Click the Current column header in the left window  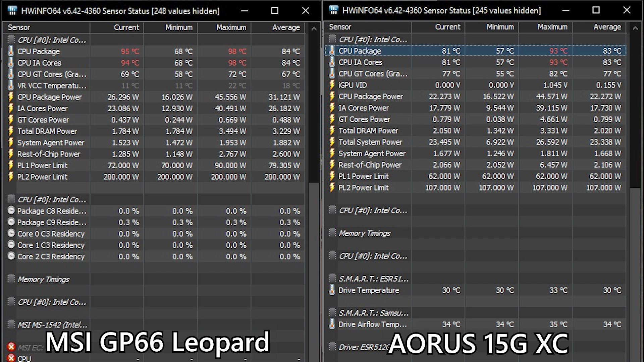coord(117,27)
